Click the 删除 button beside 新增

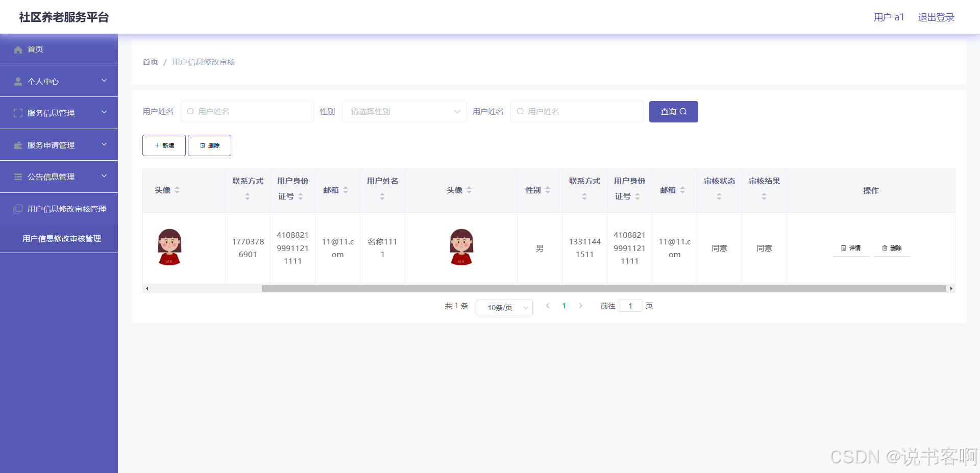pyautogui.click(x=209, y=145)
